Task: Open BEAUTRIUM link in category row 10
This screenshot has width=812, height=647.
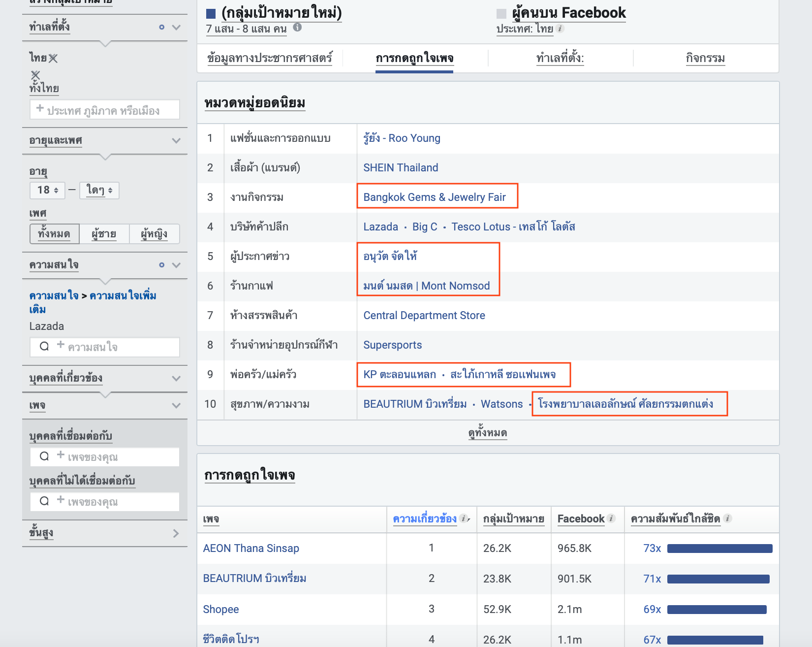Action: point(415,404)
